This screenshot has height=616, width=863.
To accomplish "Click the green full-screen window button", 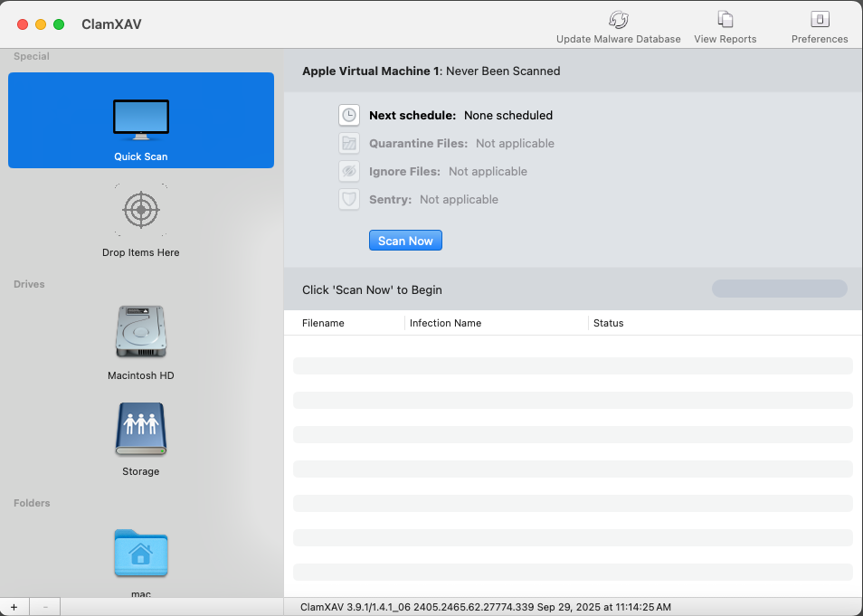I will coord(59,24).
